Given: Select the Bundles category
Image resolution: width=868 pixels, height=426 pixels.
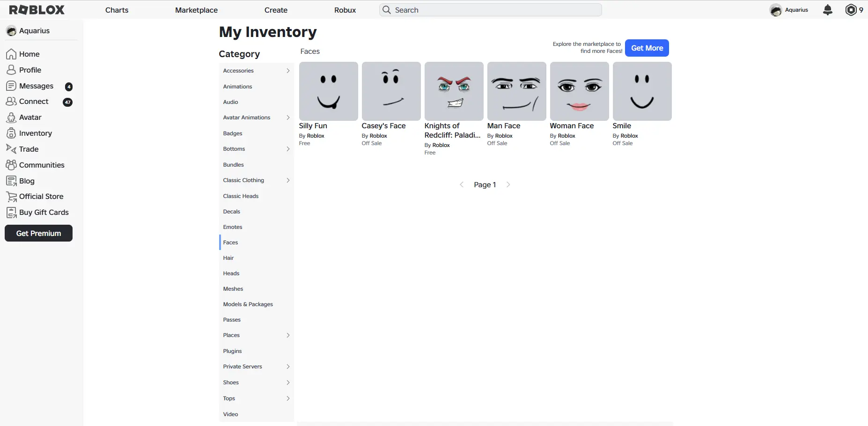Looking at the screenshot, I should tap(257, 165).
